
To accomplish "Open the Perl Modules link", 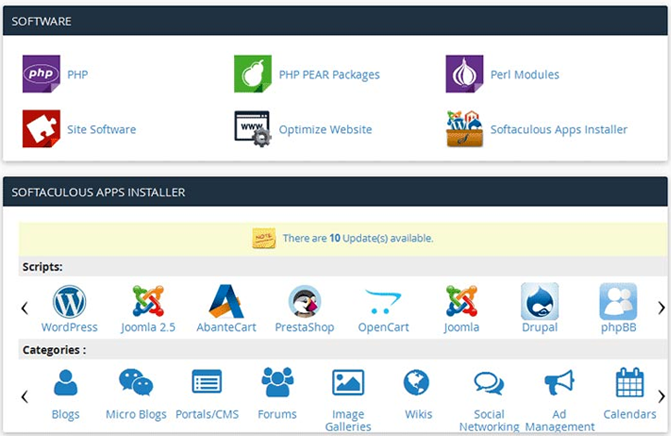I will coord(524,74).
